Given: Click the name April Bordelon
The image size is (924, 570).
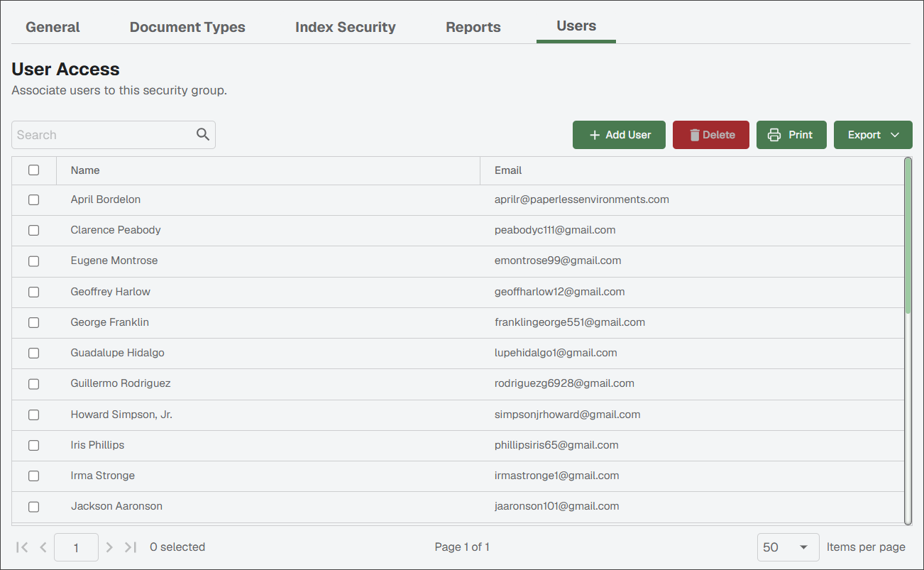Looking at the screenshot, I should pos(106,199).
